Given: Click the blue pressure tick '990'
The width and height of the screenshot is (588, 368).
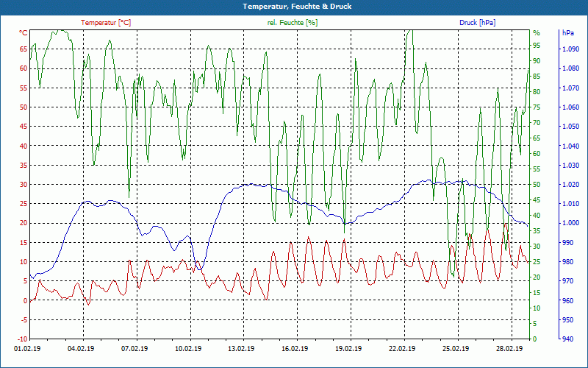Looking at the screenshot, I should (x=568, y=243).
